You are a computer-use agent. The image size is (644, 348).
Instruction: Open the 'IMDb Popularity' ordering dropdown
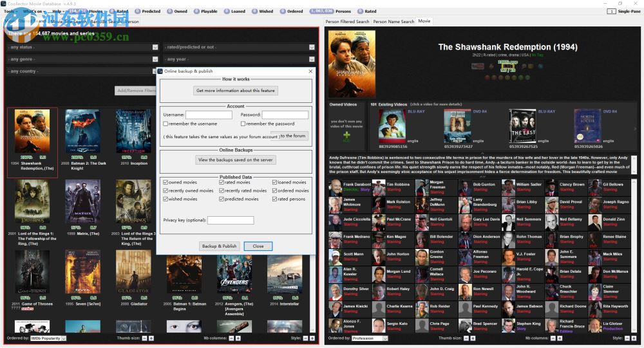pos(48,338)
